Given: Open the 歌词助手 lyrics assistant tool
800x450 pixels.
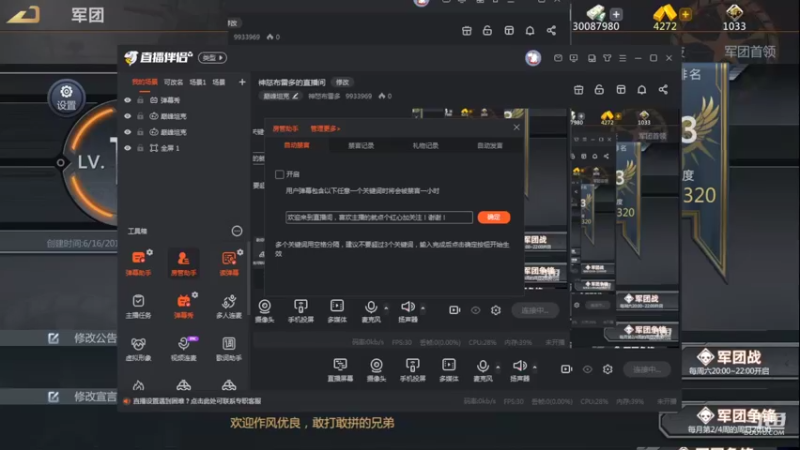Looking at the screenshot, I should point(229,349).
